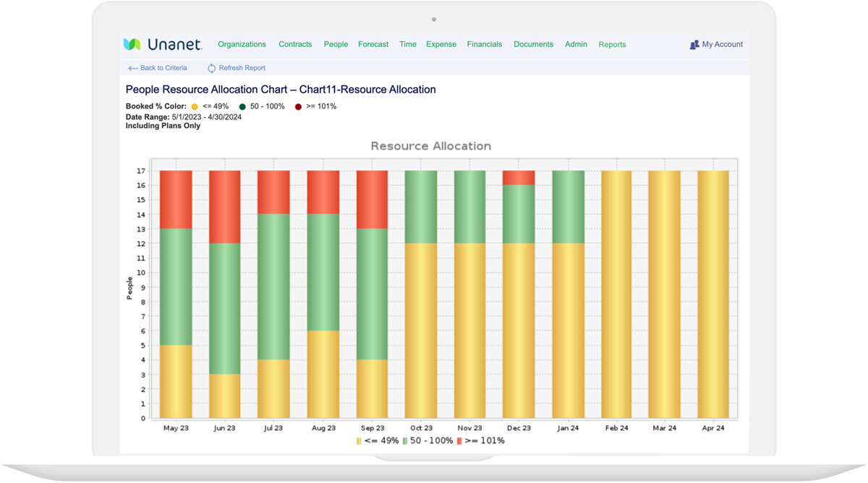This screenshot has height=483, width=868.
Task: Open the Financials menu
Action: point(485,44)
